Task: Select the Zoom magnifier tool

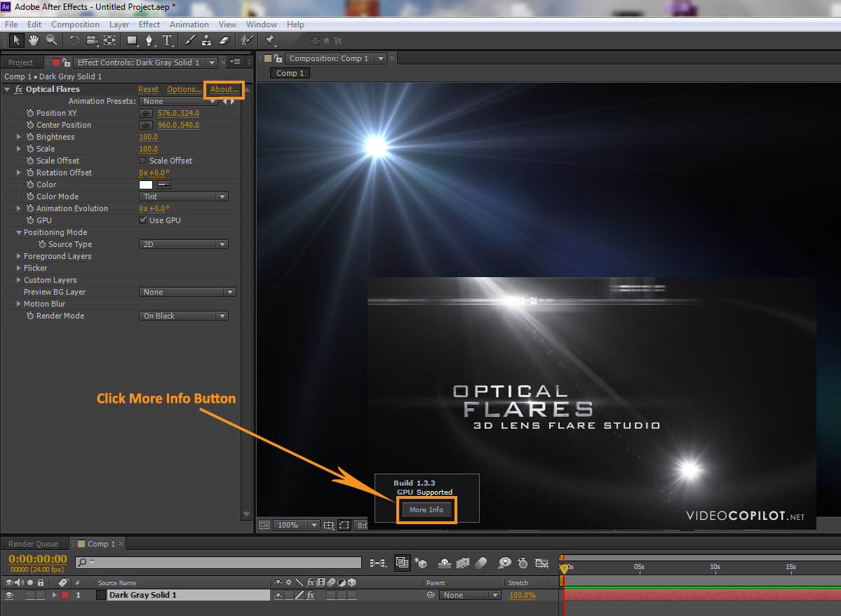Action: [x=51, y=41]
